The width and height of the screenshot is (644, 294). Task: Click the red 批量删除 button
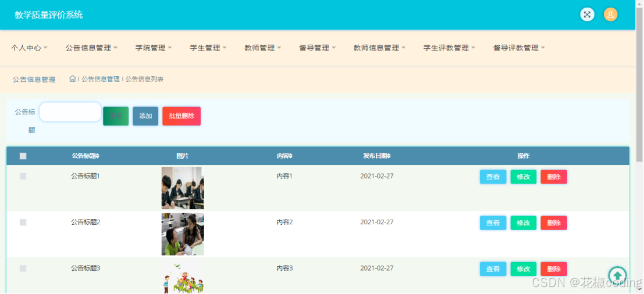coord(182,116)
